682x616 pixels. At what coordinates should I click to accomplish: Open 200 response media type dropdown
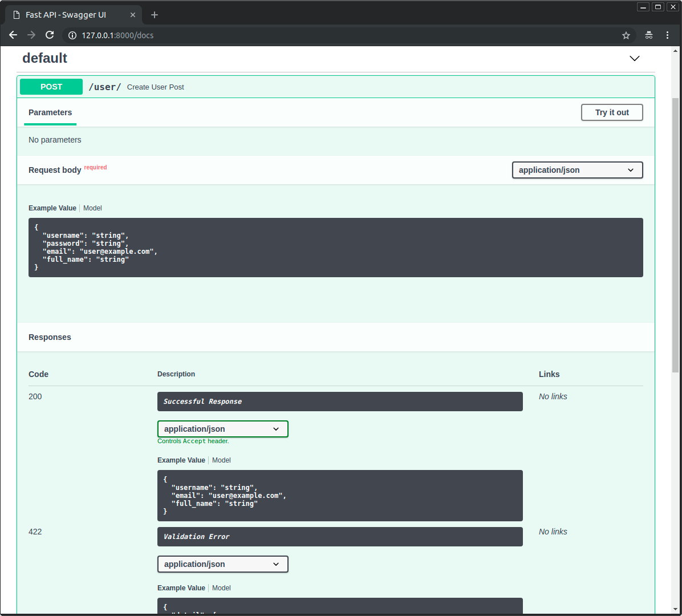pos(222,429)
